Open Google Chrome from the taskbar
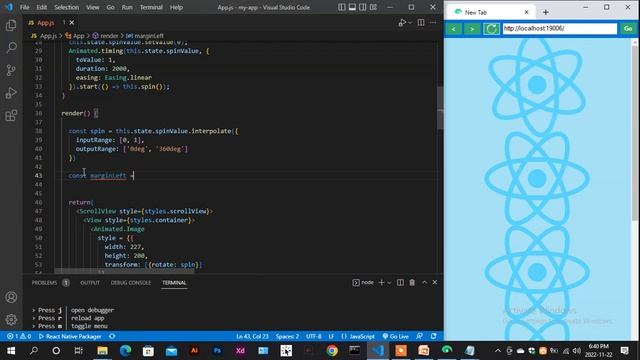 point(332,351)
